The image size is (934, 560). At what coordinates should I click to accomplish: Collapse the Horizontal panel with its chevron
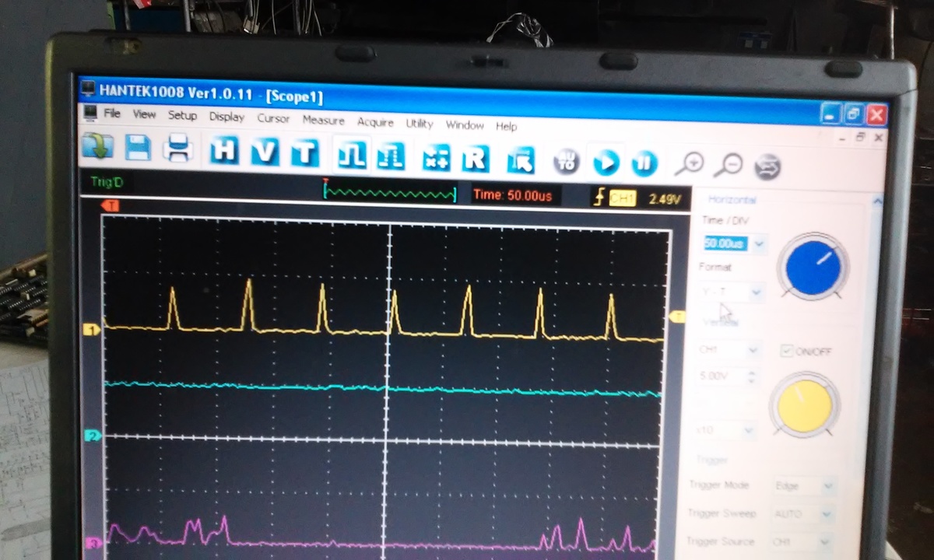click(x=877, y=202)
